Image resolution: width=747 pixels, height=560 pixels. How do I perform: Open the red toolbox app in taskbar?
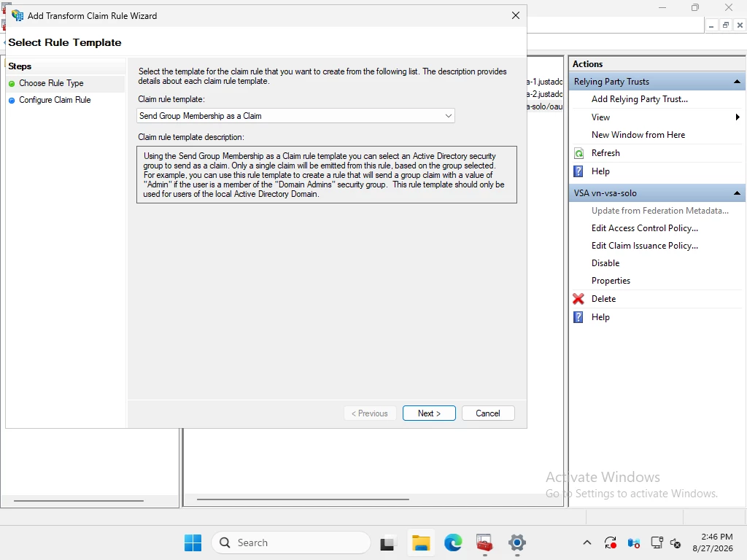[x=484, y=542]
